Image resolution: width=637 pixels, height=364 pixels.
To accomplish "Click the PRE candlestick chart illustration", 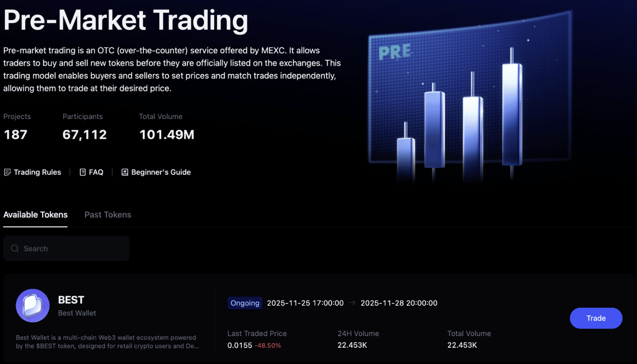I will point(469,98).
